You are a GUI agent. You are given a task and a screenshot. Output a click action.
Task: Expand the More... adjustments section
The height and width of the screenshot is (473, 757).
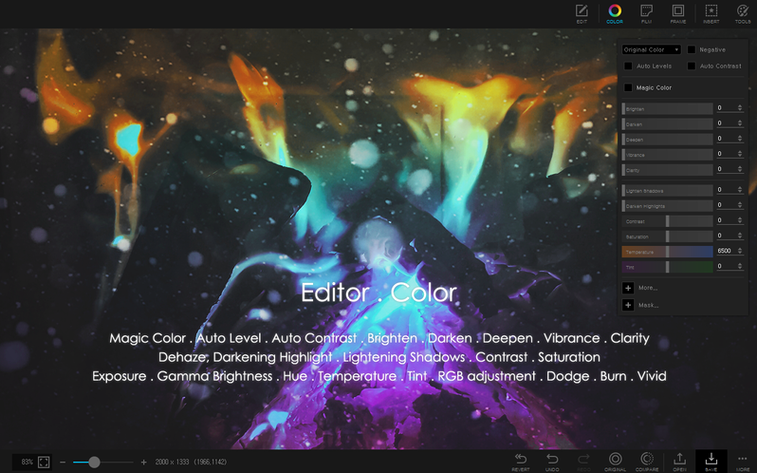point(628,288)
